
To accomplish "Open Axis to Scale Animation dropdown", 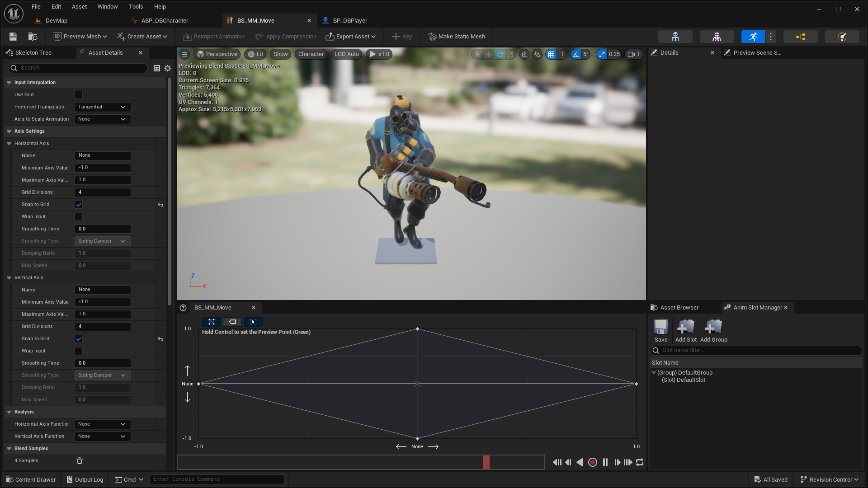I will [103, 119].
